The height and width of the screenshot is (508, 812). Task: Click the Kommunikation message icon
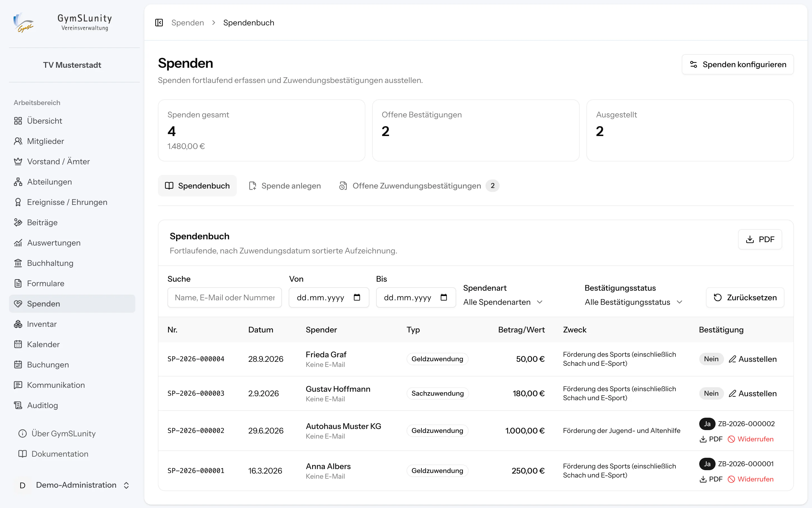click(x=18, y=385)
